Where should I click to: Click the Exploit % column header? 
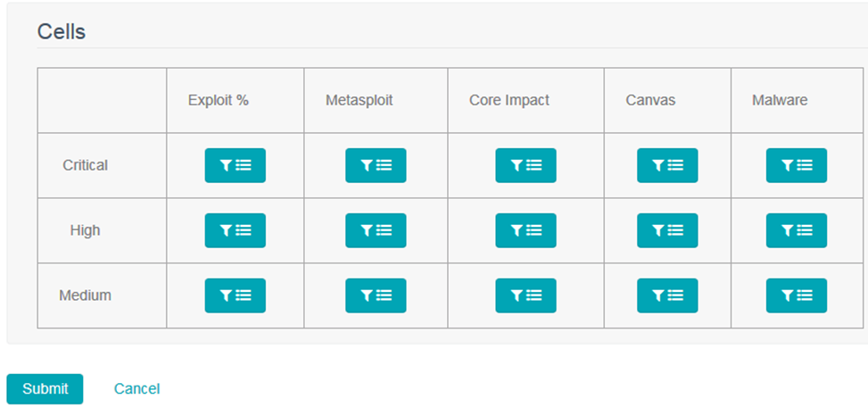[x=218, y=100]
